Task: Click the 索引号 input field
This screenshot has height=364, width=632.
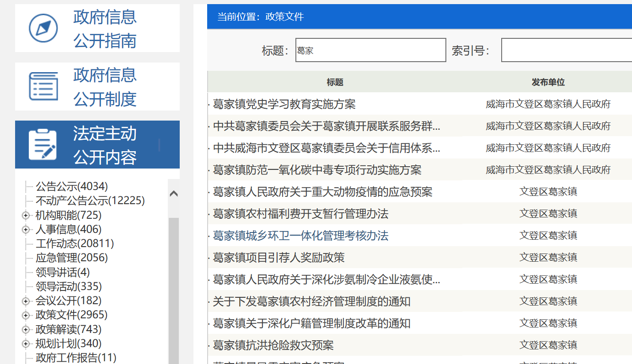Action: pyautogui.click(x=566, y=50)
